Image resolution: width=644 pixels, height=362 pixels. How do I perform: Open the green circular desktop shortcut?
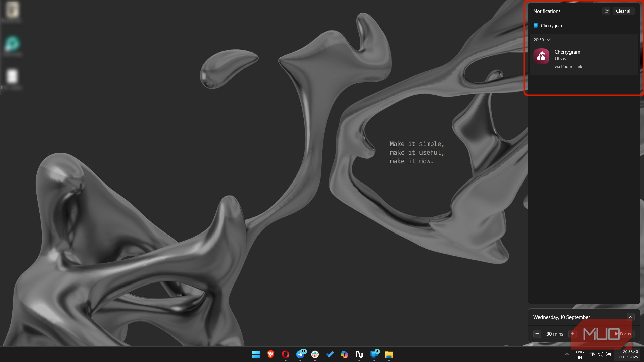point(12,45)
